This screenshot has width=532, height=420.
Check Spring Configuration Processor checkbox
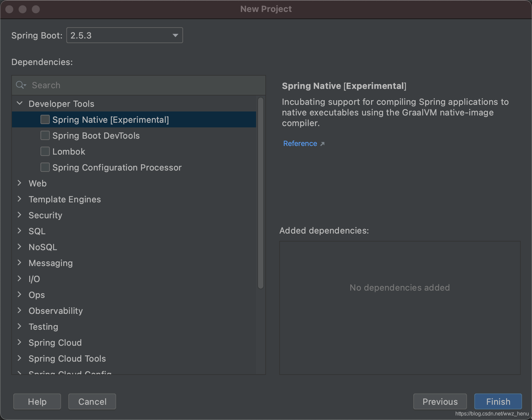[x=45, y=167]
